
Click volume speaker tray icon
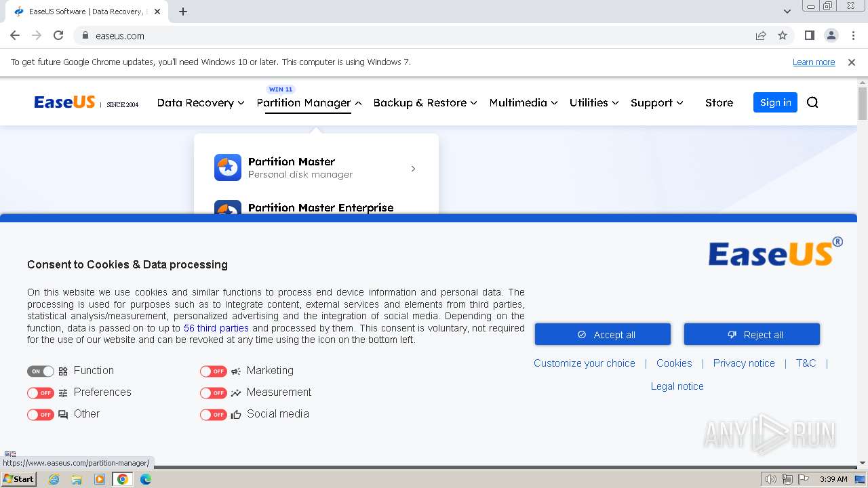[770, 479]
